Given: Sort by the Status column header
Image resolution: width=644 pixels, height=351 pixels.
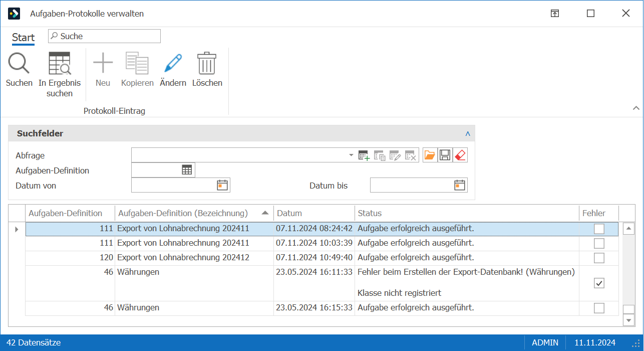Looking at the screenshot, I should tap(467, 213).
